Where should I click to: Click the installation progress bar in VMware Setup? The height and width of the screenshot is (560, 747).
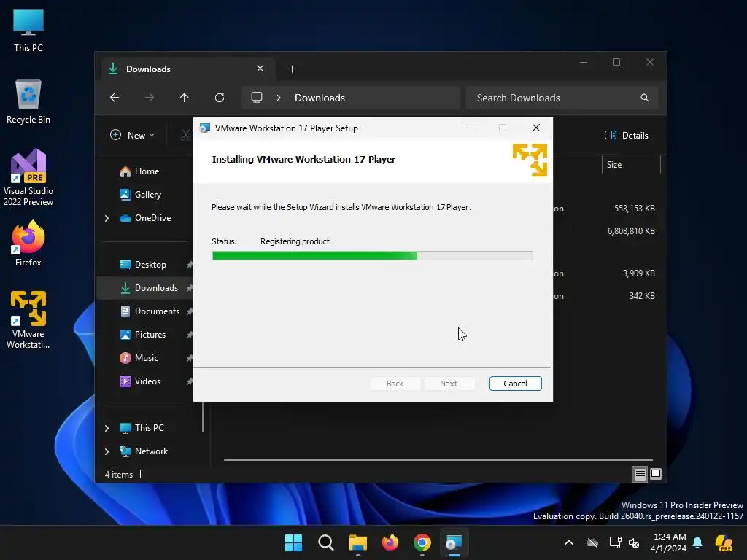click(373, 256)
